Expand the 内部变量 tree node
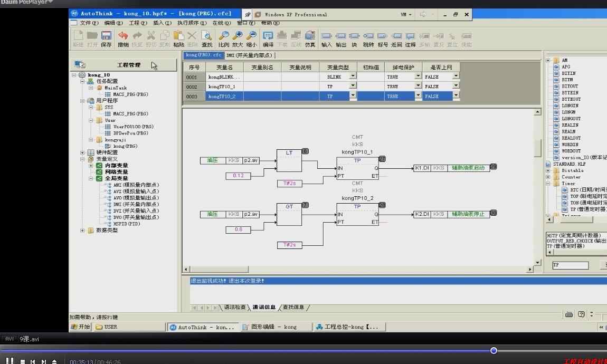This screenshot has width=607, height=364. [x=91, y=166]
